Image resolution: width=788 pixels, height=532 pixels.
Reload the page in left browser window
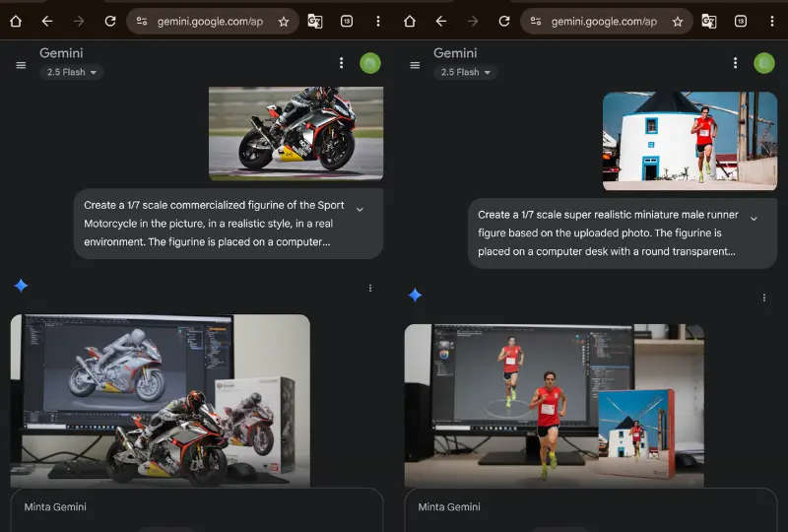click(110, 21)
